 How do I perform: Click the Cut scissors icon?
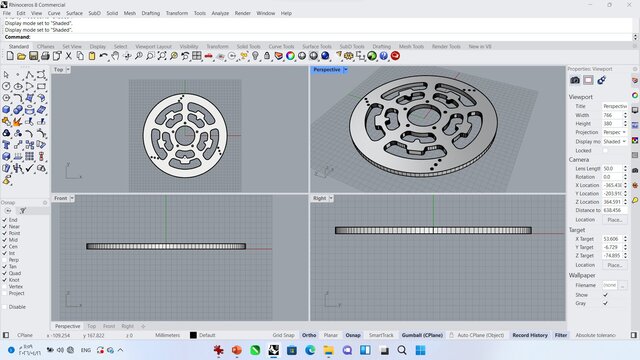coord(69,56)
